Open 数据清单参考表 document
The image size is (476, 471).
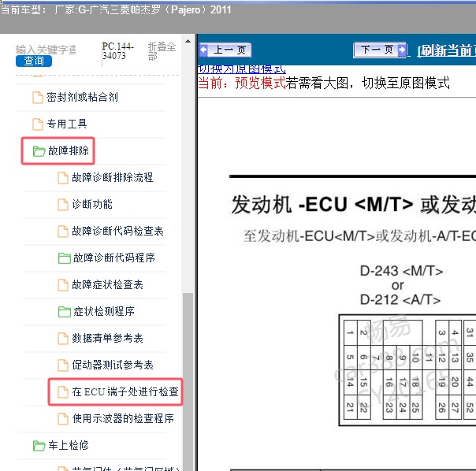tap(107, 338)
